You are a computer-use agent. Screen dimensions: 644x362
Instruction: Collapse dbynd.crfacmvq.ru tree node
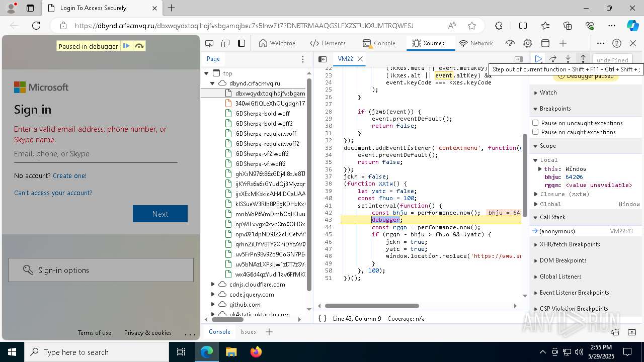(213, 83)
